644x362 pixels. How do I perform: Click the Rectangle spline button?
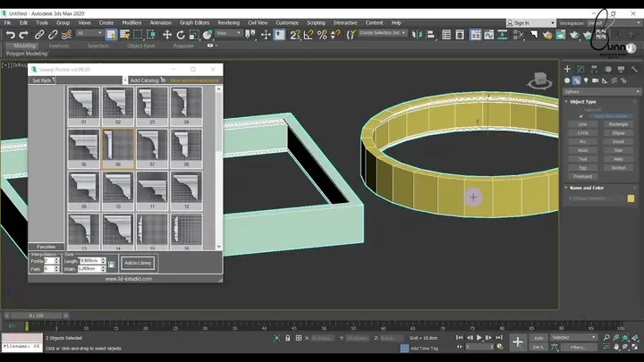619,124
